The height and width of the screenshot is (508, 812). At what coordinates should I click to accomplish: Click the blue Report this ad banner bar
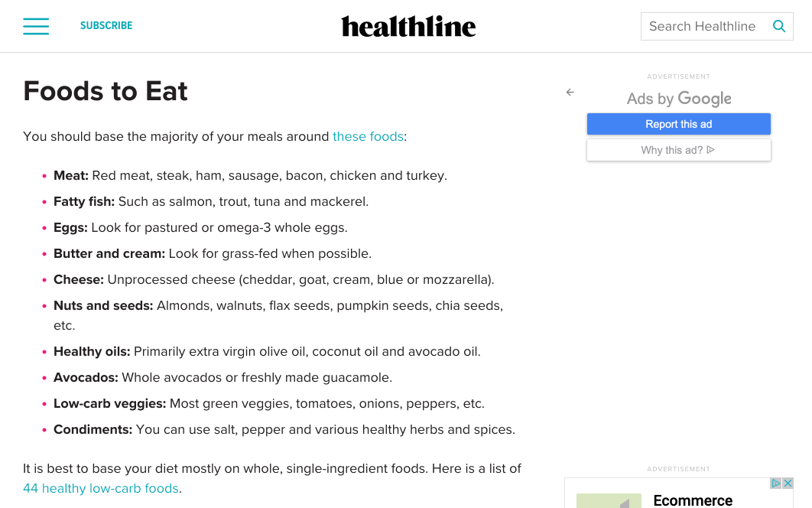click(x=679, y=123)
